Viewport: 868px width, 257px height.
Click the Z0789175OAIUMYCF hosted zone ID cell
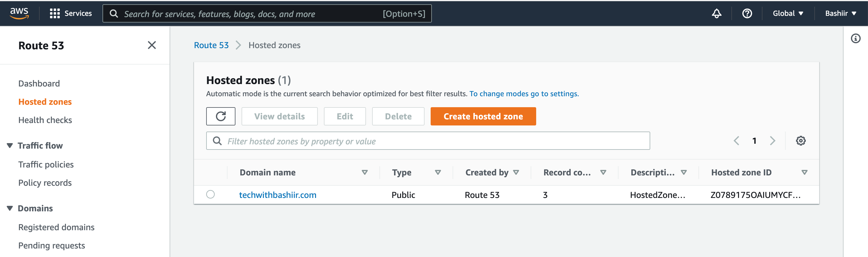tap(755, 195)
